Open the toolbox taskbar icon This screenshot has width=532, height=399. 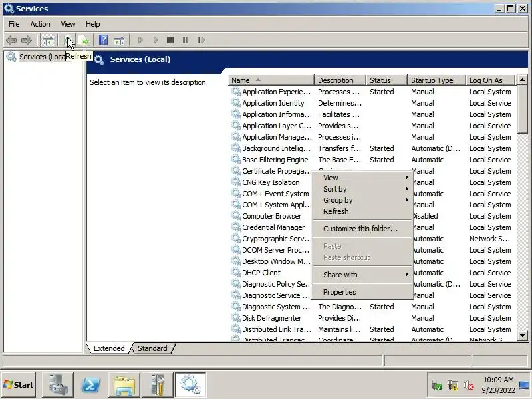158,385
